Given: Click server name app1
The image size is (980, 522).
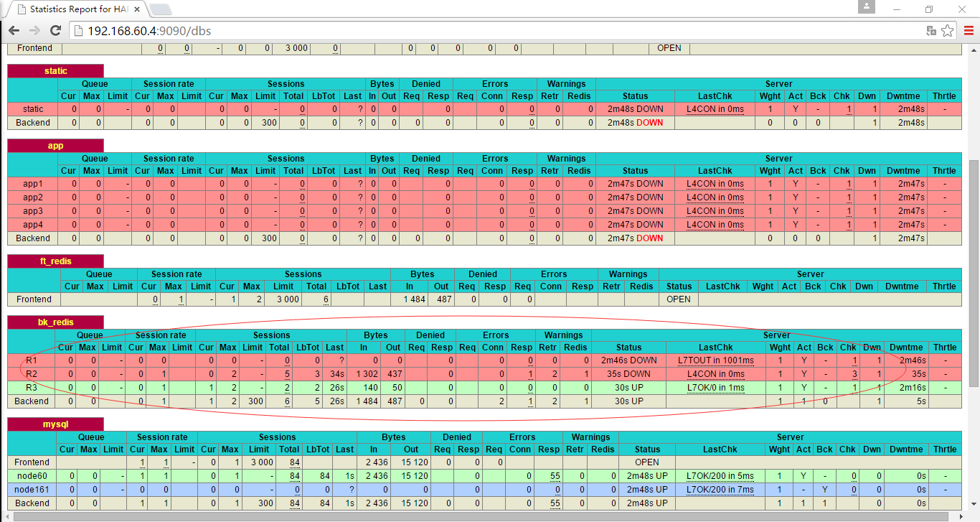Looking at the screenshot, I should coord(33,184).
